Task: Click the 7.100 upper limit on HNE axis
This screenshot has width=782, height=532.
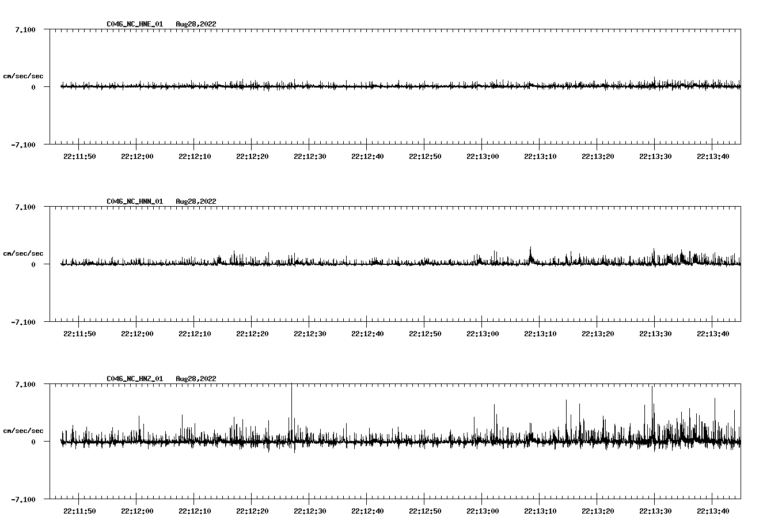Action: (25, 30)
